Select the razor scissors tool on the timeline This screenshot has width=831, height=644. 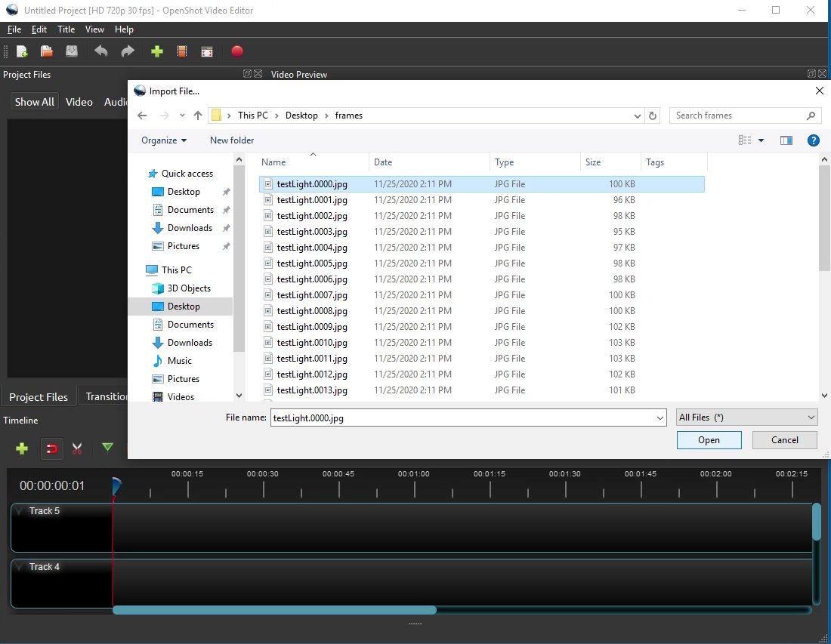coord(76,448)
